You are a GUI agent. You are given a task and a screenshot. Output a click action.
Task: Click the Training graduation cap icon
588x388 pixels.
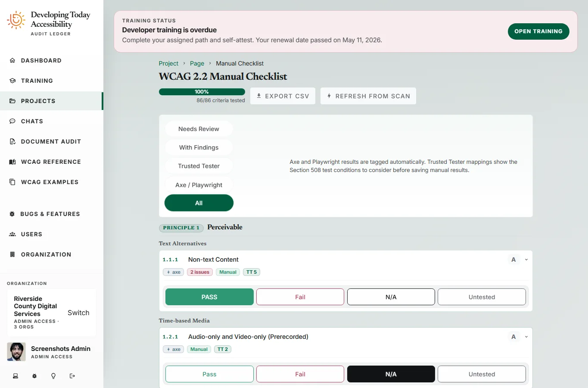click(x=12, y=81)
